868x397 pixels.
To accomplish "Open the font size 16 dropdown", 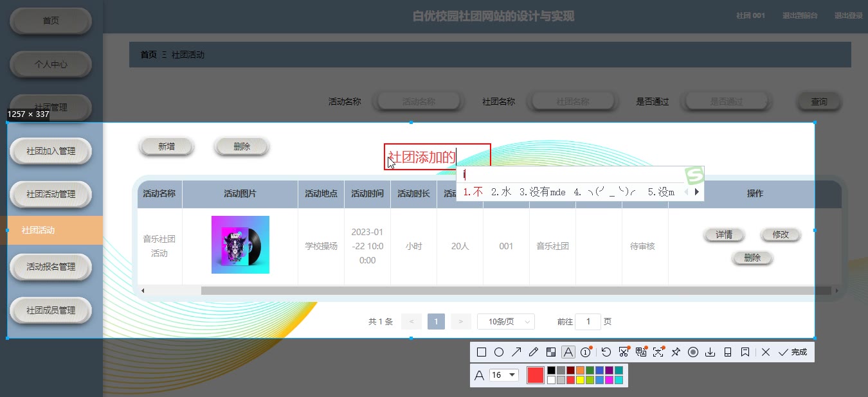I will point(504,375).
